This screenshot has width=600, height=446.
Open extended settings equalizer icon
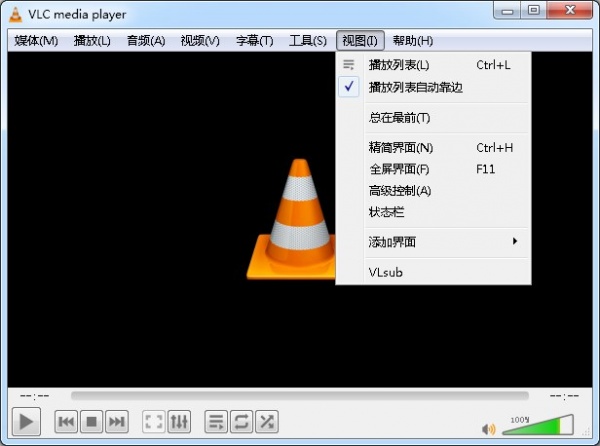179,422
